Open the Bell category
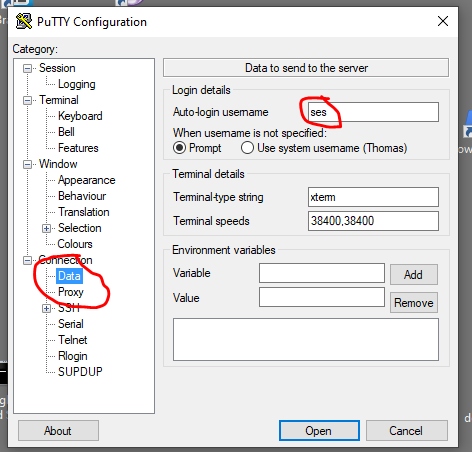This screenshot has height=452, width=472. pos(66,132)
